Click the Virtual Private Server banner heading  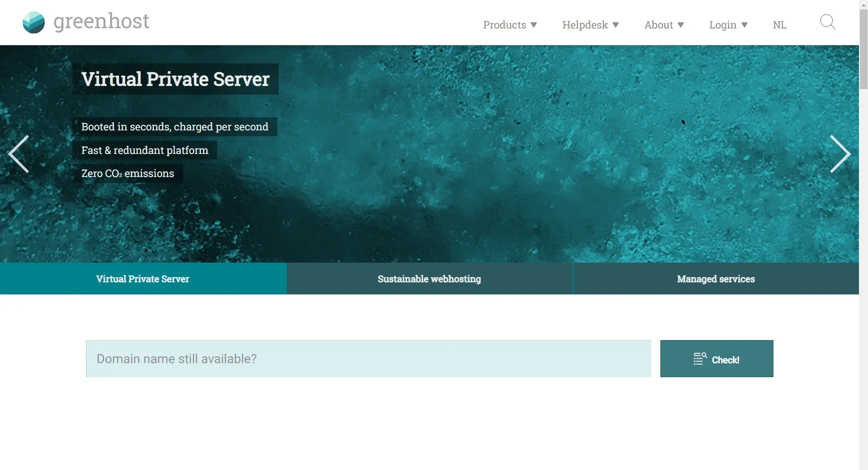175,79
